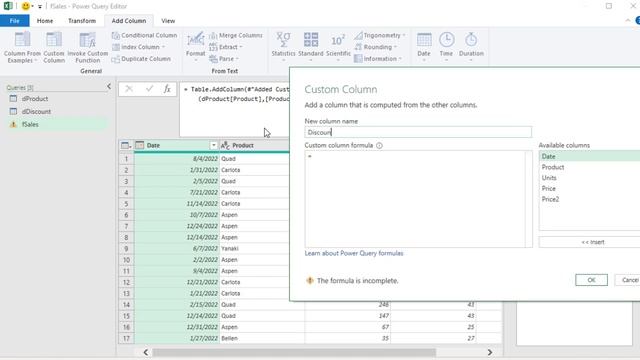Select the fSales query

56,124
